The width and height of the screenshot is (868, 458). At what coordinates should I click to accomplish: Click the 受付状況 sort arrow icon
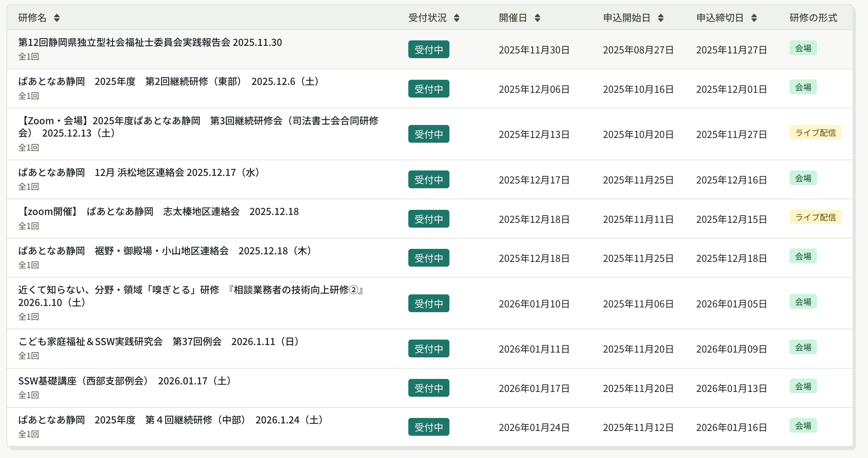(457, 18)
